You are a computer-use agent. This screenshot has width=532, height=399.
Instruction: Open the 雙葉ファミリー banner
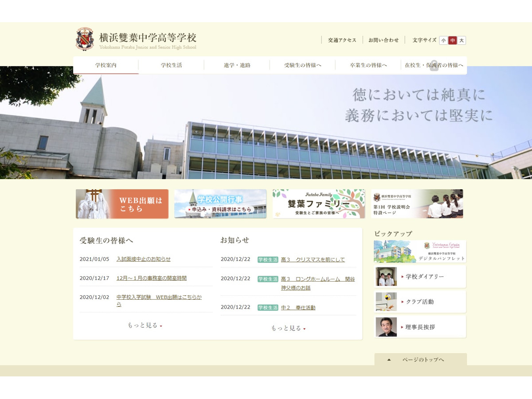[319, 204]
